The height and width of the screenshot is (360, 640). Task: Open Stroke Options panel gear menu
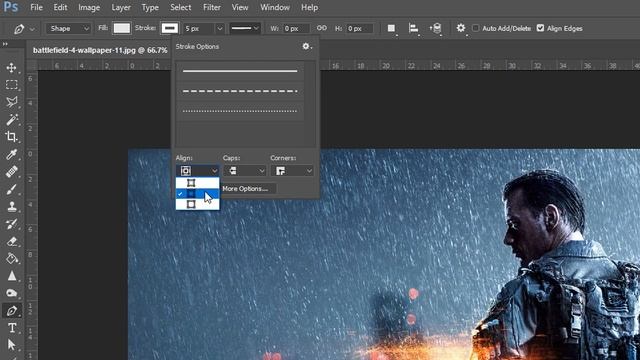pos(307,47)
